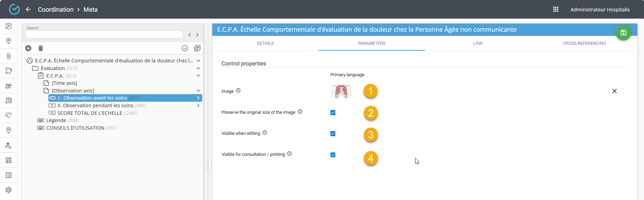Select Légende tree item
The height and width of the screenshot is (200, 644).
point(56,120)
